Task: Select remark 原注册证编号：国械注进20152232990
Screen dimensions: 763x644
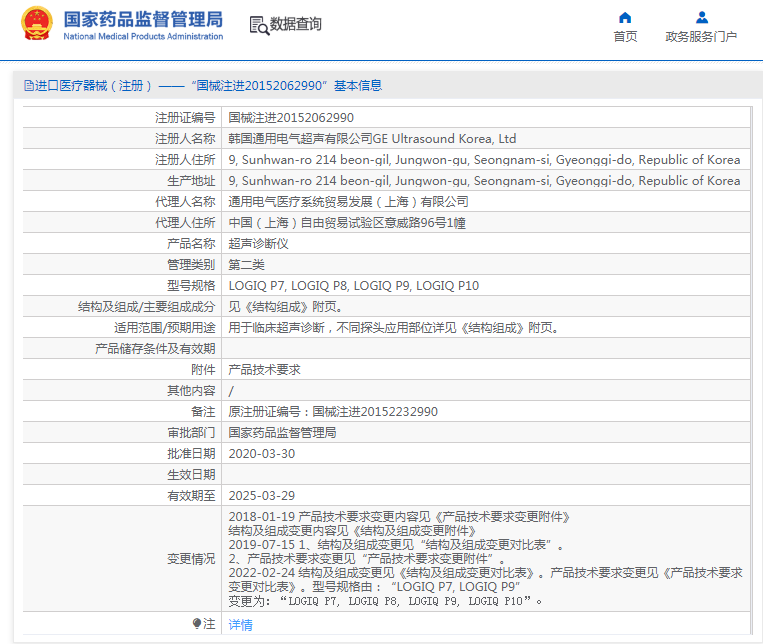Action: 333,412
